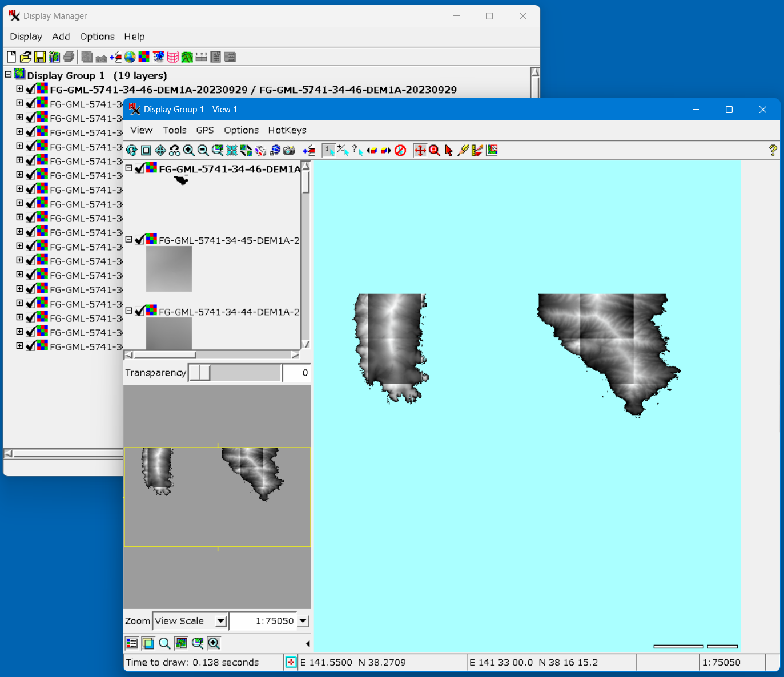This screenshot has height=677, width=784.
Task: Click the Transparency slider handle
Action: (x=200, y=373)
